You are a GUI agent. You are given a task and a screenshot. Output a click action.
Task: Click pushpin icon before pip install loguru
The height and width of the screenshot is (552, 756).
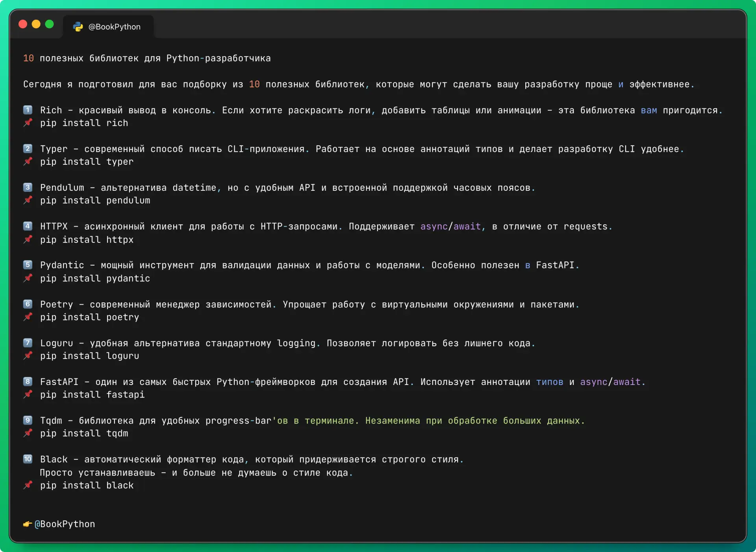(x=28, y=355)
